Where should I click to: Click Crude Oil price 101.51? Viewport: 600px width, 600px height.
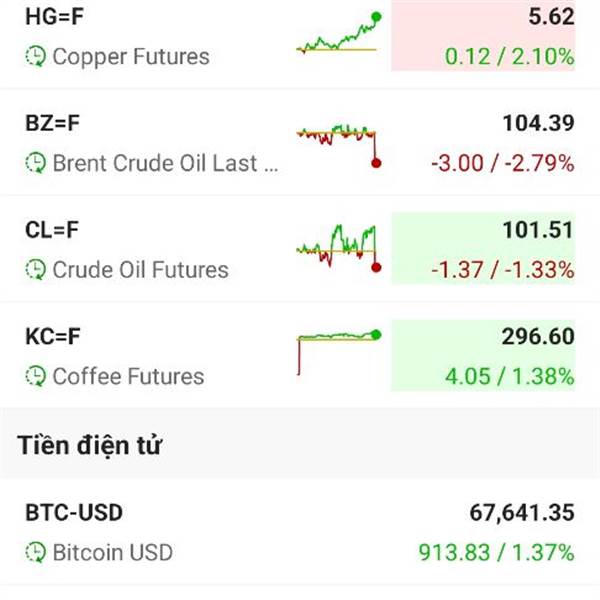click(x=538, y=230)
